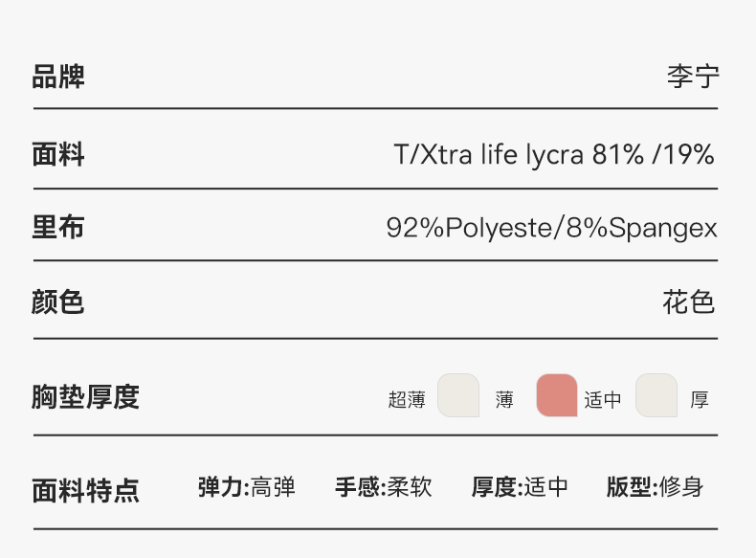Click the 手感:柔软 attribute
This screenshot has height=558, width=756.
click(x=384, y=487)
